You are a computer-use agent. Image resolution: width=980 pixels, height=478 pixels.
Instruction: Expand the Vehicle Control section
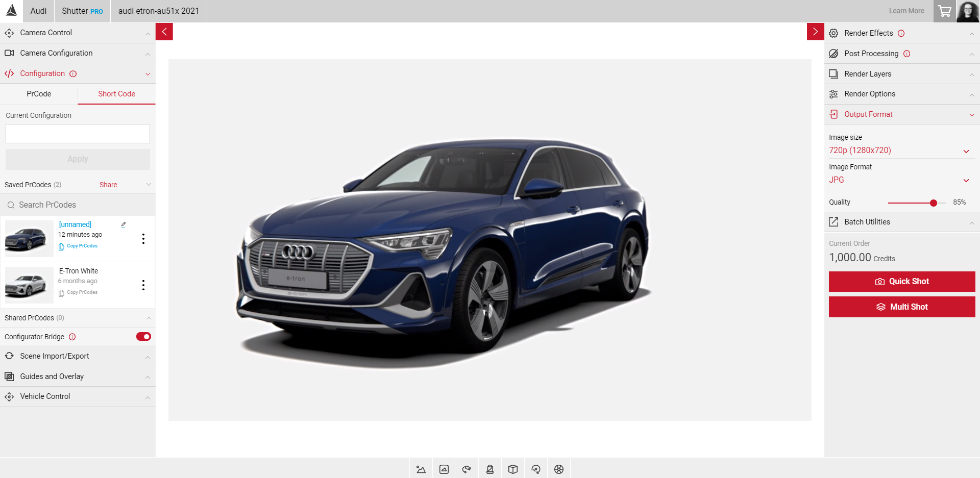78,396
